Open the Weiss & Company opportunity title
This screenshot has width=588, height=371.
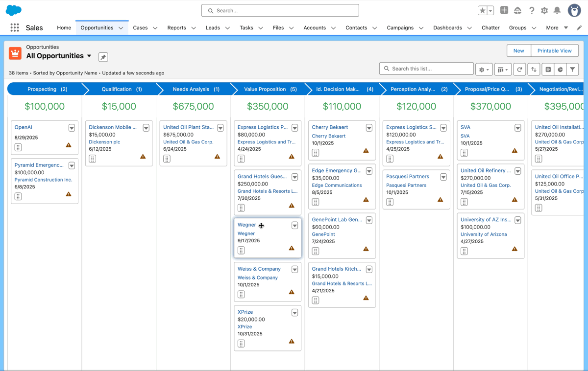(259, 269)
